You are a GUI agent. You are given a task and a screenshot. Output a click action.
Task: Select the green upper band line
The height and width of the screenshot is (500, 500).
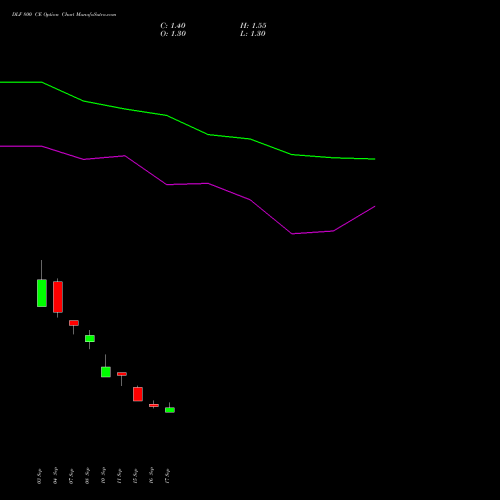click(x=187, y=125)
